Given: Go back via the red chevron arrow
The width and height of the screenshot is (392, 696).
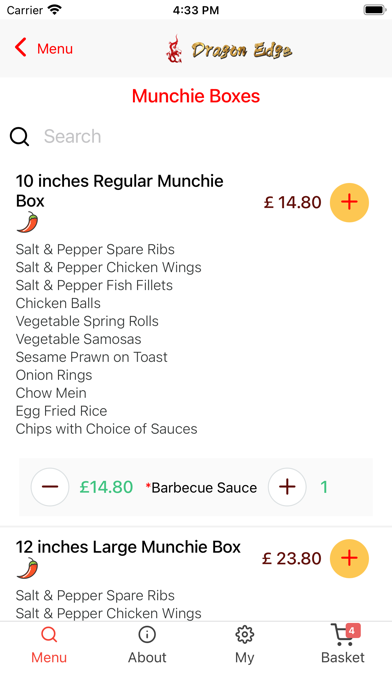Looking at the screenshot, I should (x=20, y=47).
